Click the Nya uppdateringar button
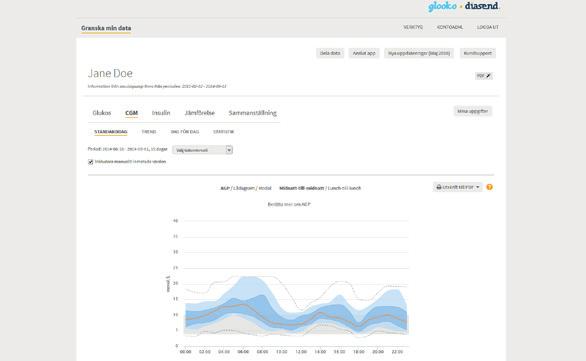 (419, 53)
